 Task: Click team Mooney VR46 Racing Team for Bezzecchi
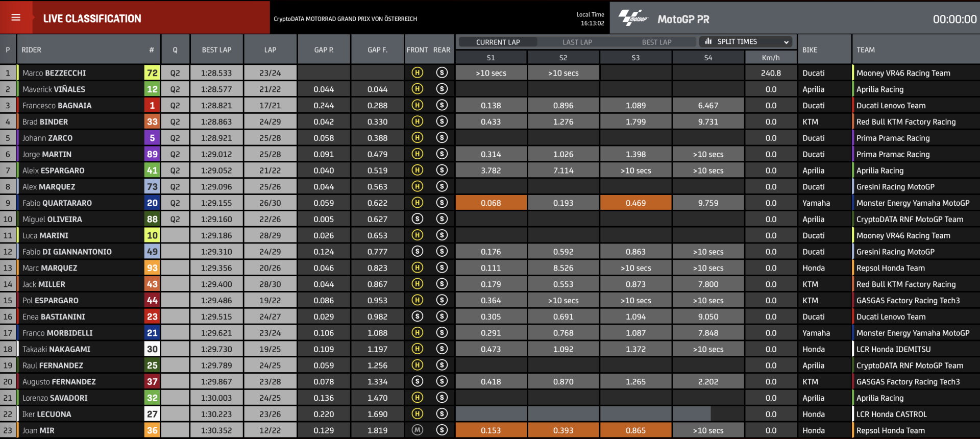pyautogui.click(x=903, y=73)
